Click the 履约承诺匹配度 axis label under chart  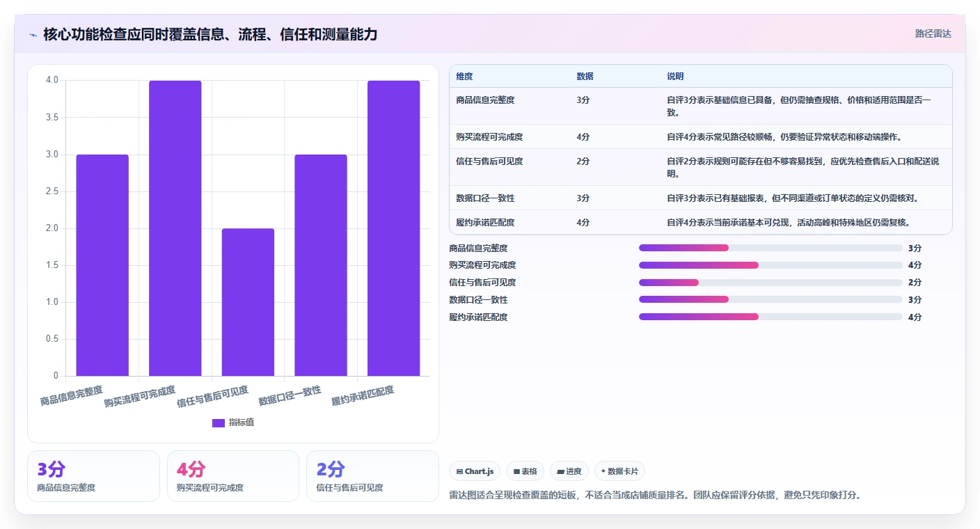tap(363, 395)
